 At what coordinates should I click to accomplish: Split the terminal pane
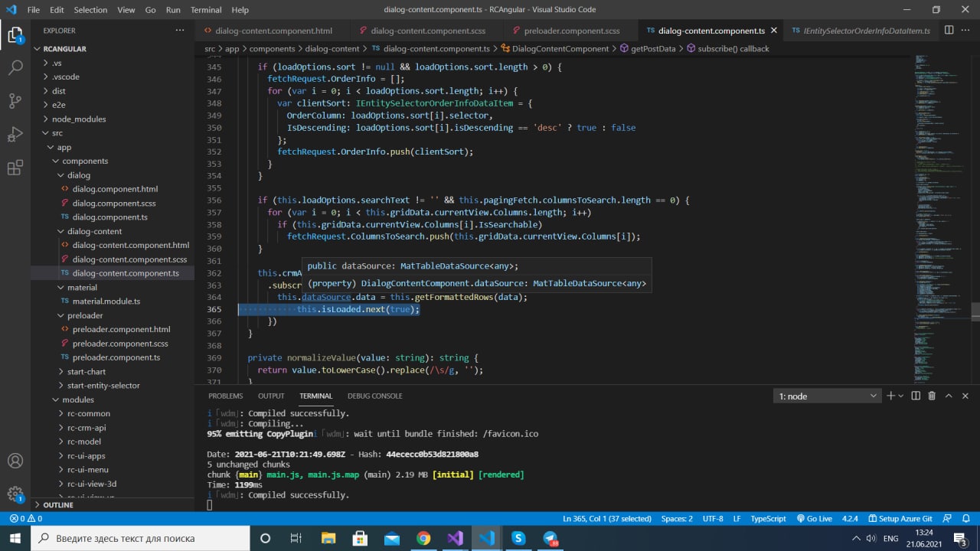tap(915, 396)
